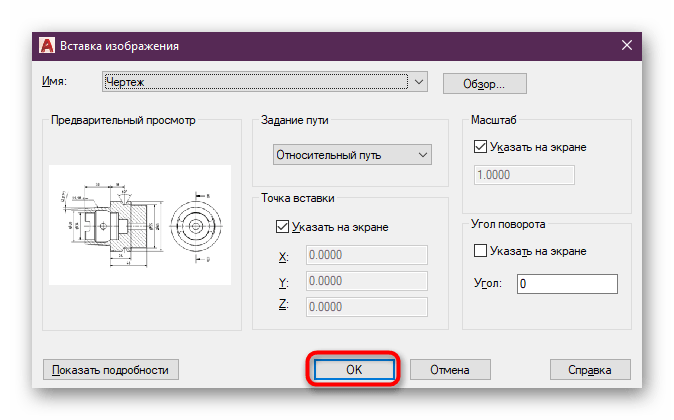Select the Чертеж name field text
674x420 pixels.
point(125,82)
